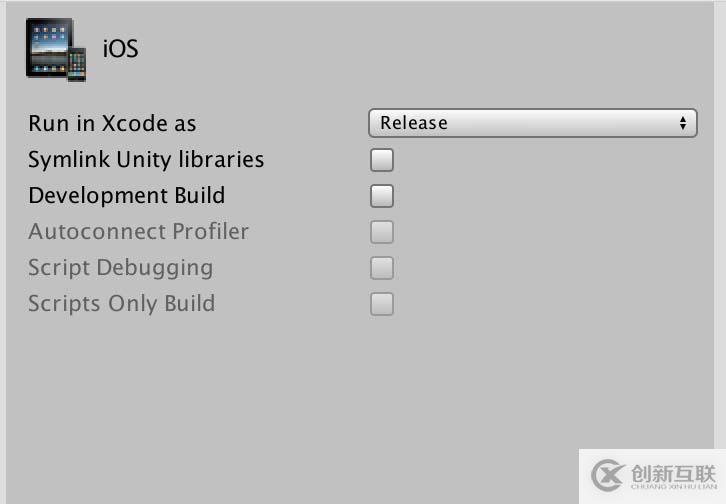Image resolution: width=726 pixels, height=504 pixels.
Task: Toggle the Development Build checkbox
Action: pyautogui.click(x=381, y=196)
